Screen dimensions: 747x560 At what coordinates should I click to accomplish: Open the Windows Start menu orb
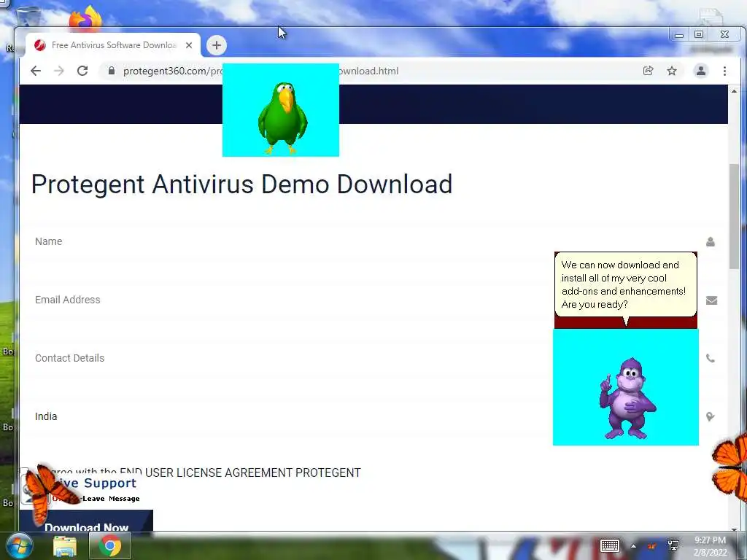pyautogui.click(x=18, y=545)
